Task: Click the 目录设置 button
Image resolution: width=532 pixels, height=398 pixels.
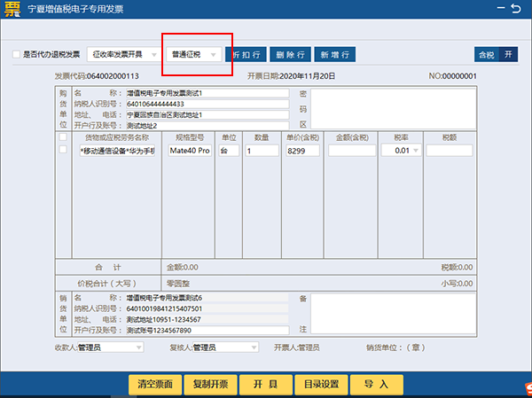Action: click(x=321, y=384)
